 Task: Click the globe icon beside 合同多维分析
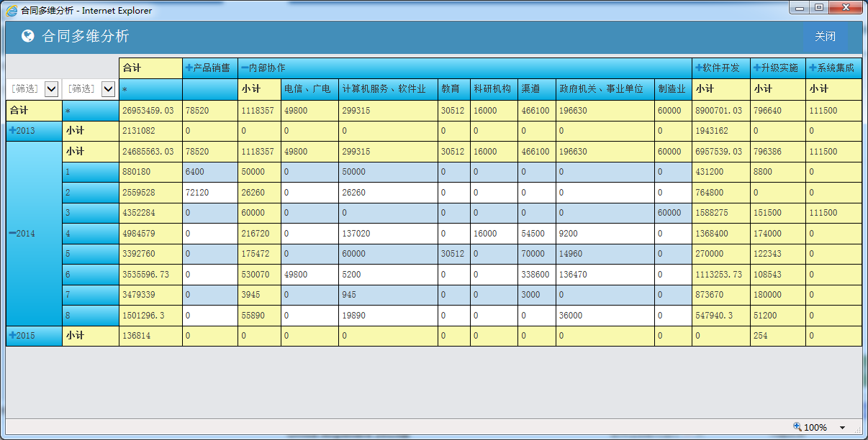(x=28, y=36)
